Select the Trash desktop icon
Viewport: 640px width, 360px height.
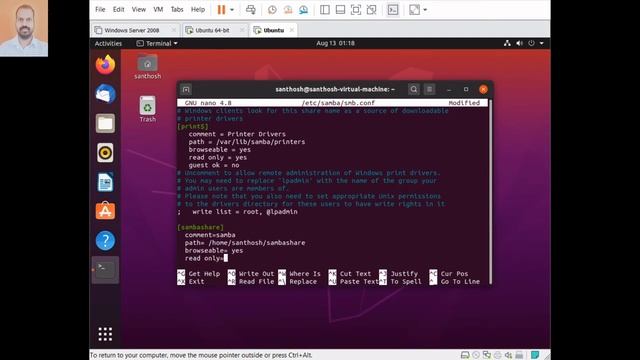(x=147, y=109)
